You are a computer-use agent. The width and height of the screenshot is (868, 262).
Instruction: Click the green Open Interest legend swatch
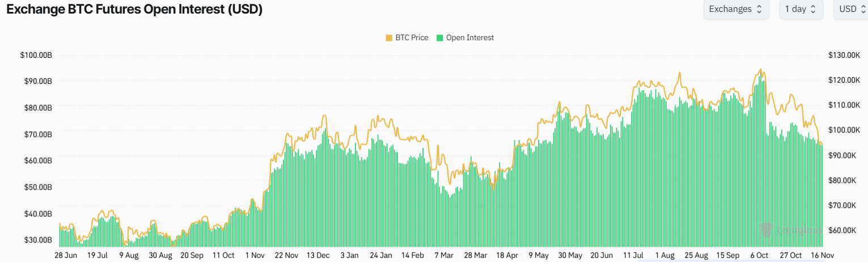pos(439,38)
